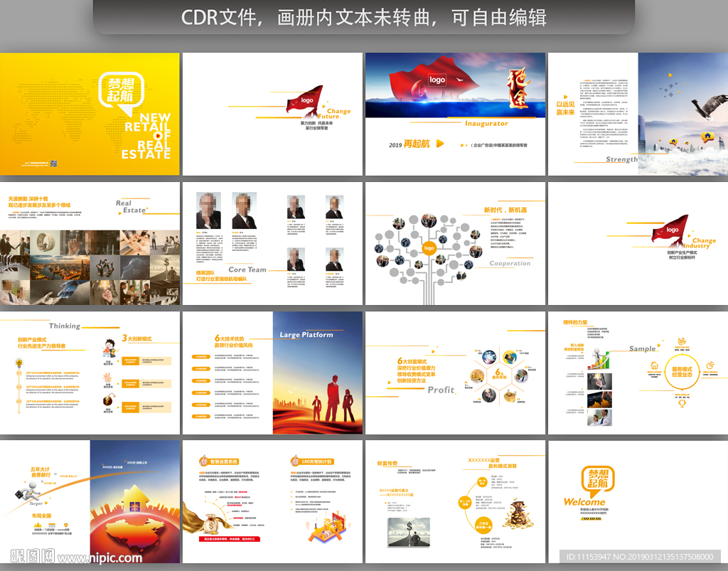Click the Welcome text on the last page
Screen dimensions: 728x571
[584, 502]
